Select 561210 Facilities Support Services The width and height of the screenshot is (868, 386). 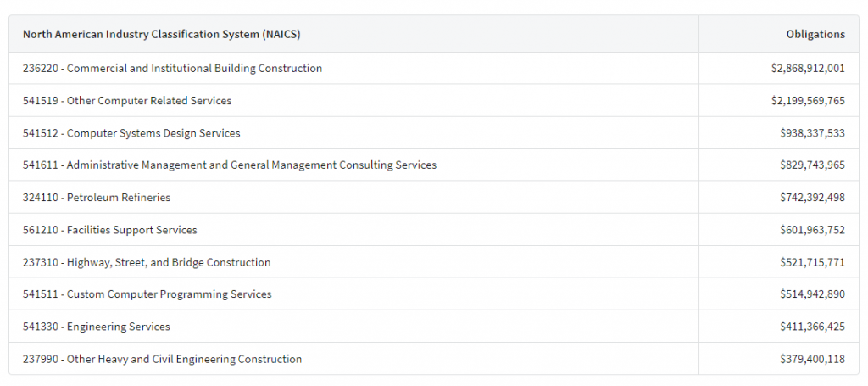[110, 230]
